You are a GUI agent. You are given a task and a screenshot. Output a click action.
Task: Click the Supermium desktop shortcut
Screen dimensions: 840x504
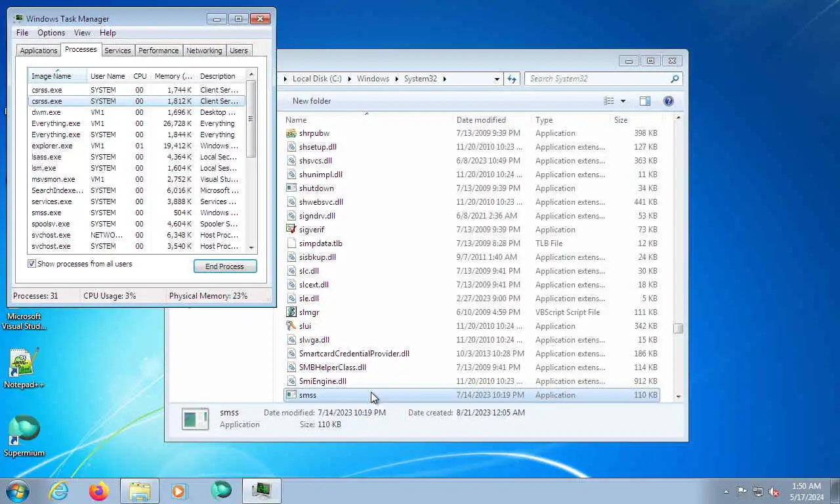click(24, 436)
